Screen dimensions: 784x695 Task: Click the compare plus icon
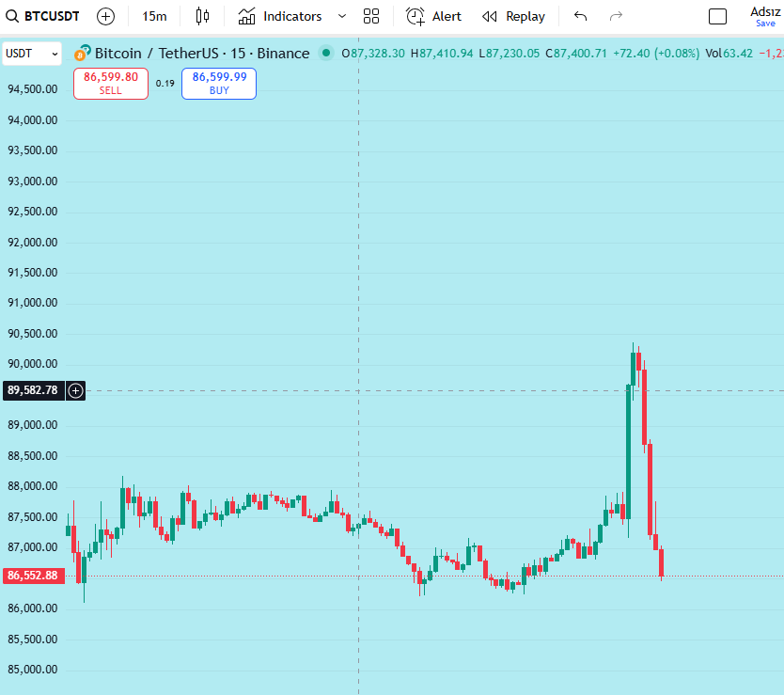pyautogui.click(x=105, y=16)
